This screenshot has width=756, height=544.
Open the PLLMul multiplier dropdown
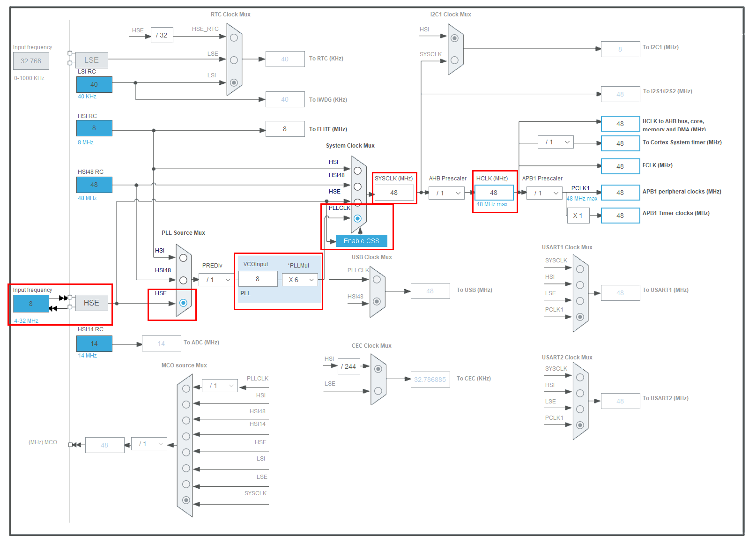tap(300, 279)
